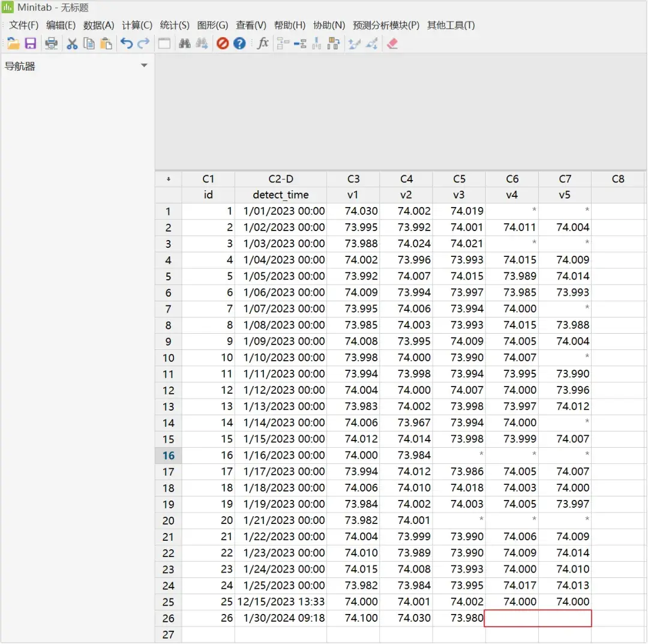Print using the printer icon

pyautogui.click(x=51, y=43)
